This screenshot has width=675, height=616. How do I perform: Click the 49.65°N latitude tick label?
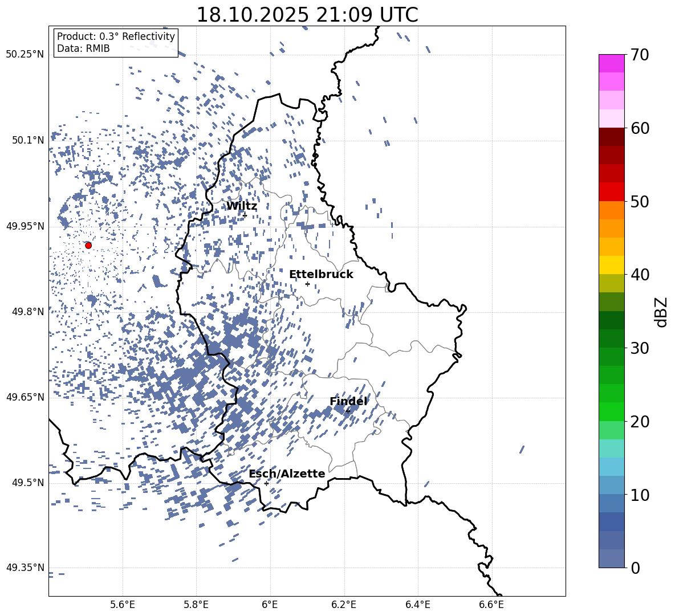point(25,397)
